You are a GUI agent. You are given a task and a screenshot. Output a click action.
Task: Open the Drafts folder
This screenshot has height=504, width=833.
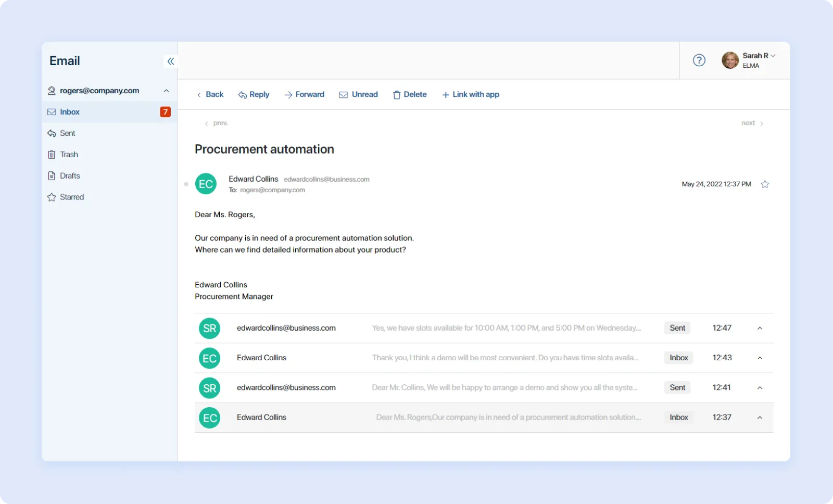point(70,176)
